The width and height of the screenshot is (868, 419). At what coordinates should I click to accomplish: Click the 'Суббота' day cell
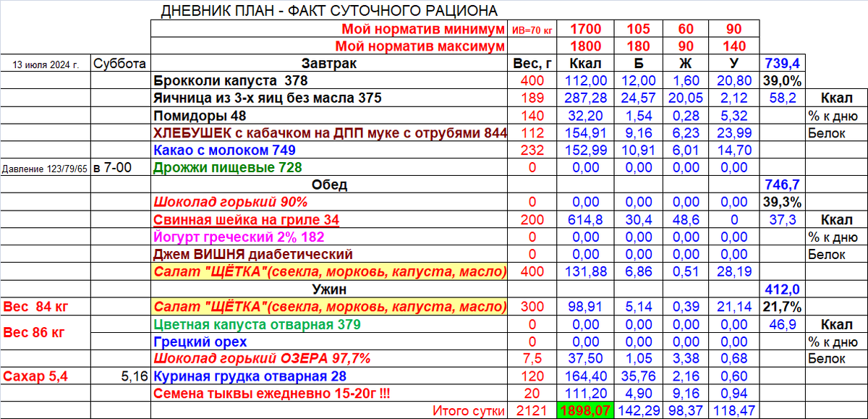(121, 64)
